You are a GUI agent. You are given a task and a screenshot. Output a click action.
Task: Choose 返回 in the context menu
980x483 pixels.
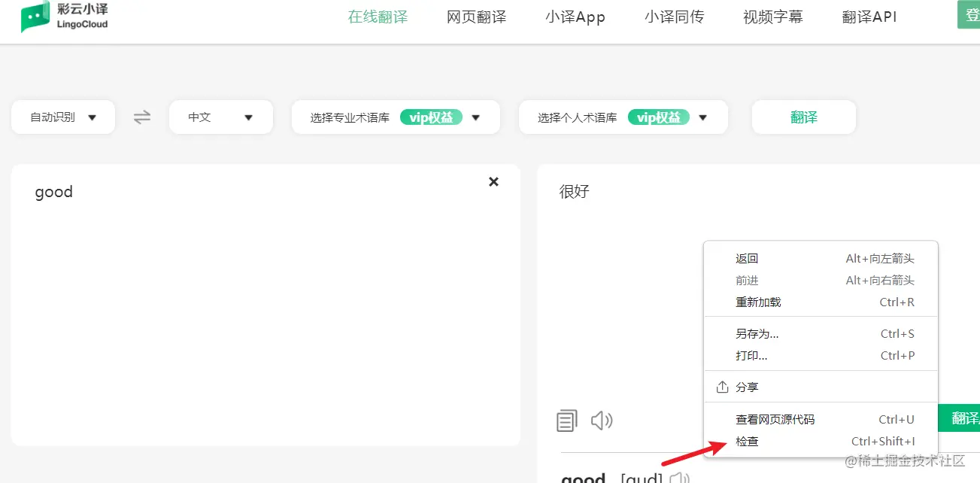coord(821,259)
